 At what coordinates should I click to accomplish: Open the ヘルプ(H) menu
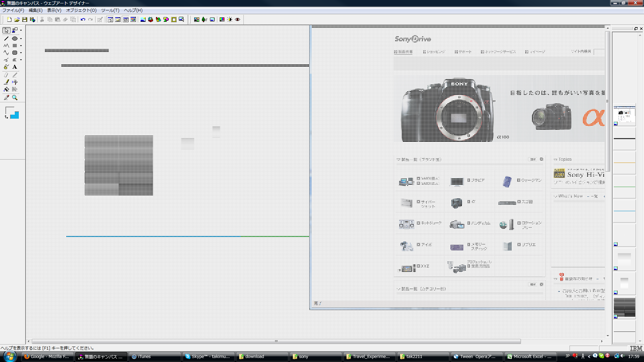point(133,10)
